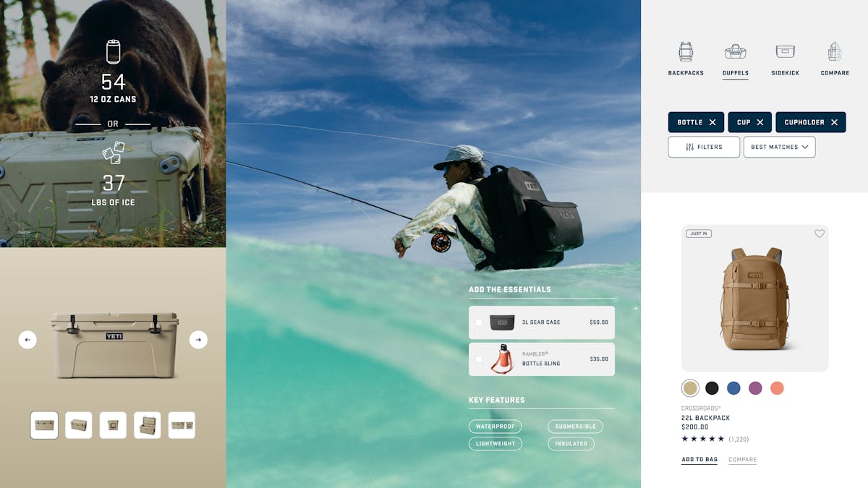Select the open-lid cooler thumbnail

coord(148,425)
